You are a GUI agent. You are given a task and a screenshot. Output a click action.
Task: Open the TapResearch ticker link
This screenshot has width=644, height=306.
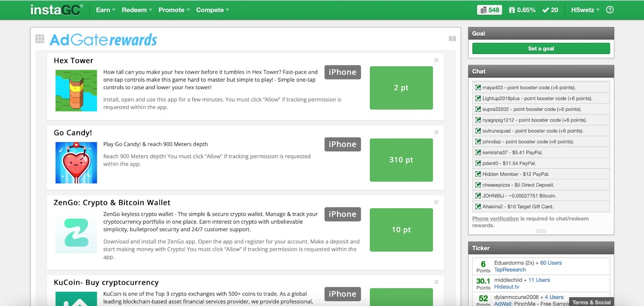(510, 270)
